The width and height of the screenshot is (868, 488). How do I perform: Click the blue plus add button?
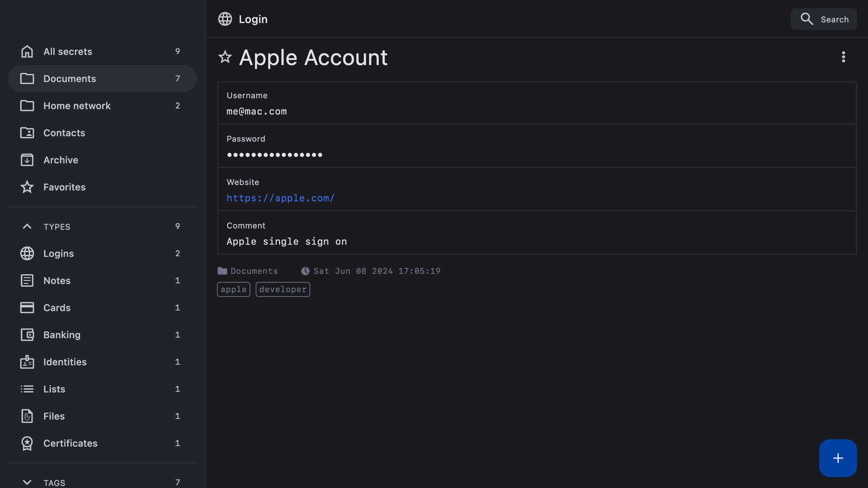838,458
